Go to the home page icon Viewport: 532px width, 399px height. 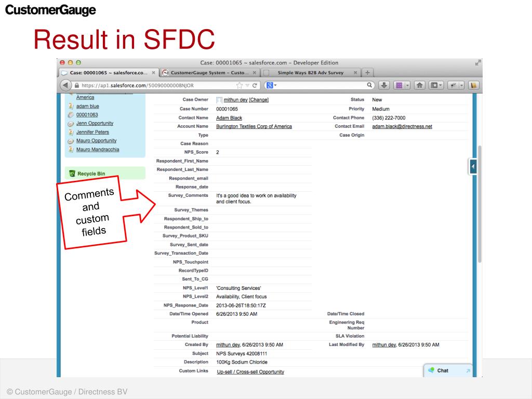[x=420, y=86]
